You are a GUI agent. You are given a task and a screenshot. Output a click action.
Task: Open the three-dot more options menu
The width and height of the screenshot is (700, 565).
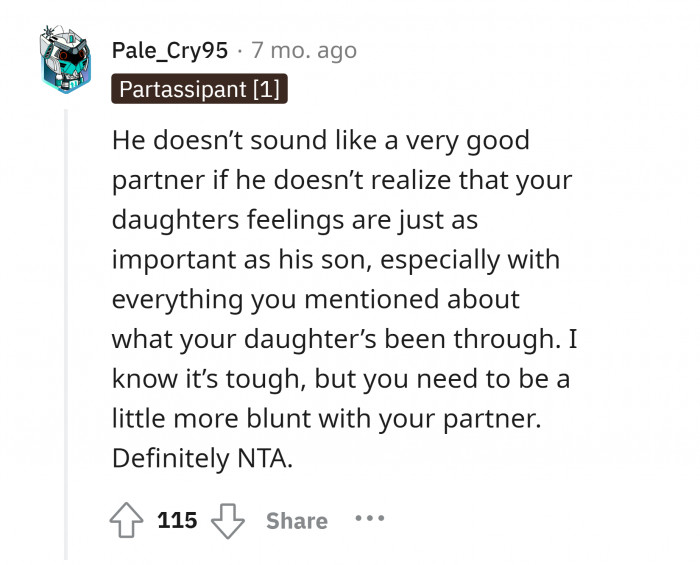click(369, 520)
